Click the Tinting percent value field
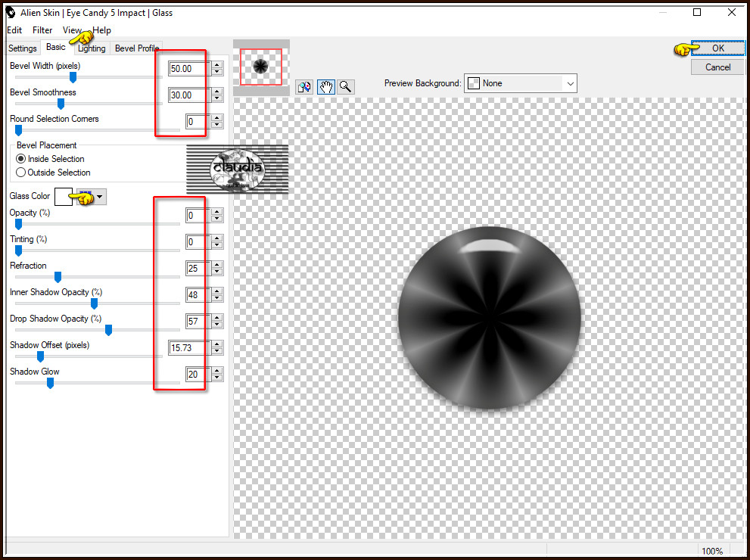The width and height of the screenshot is (750, 560). (x=198, y=242)
